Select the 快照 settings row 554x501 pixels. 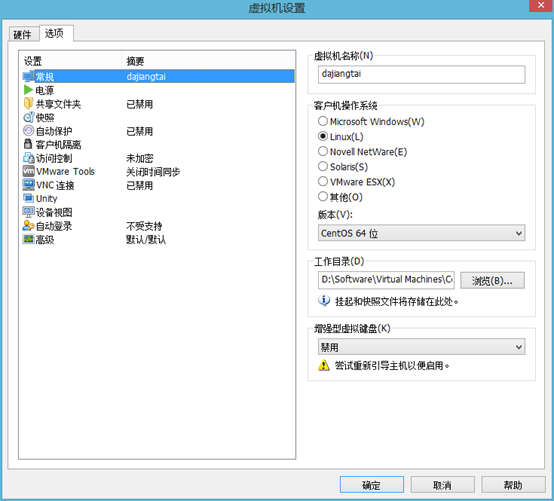click(x=157, y=117)
